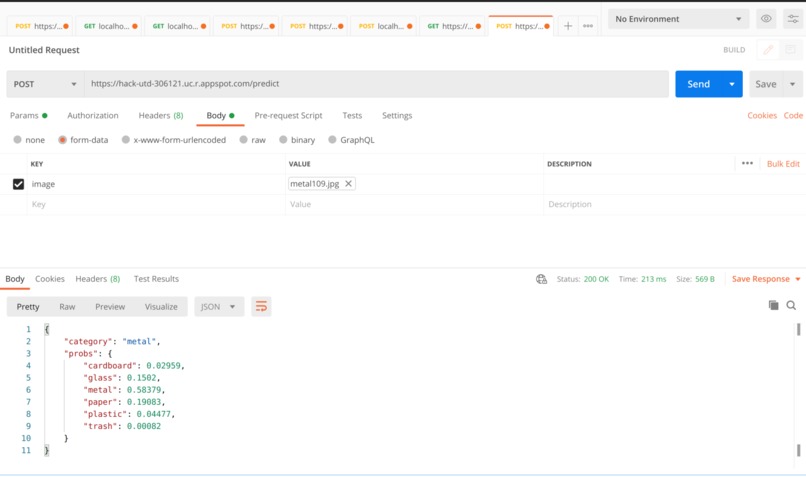Screen dimensions: 806x478
Task: Select the GraphQL body radio button
Action: (333, 140)
